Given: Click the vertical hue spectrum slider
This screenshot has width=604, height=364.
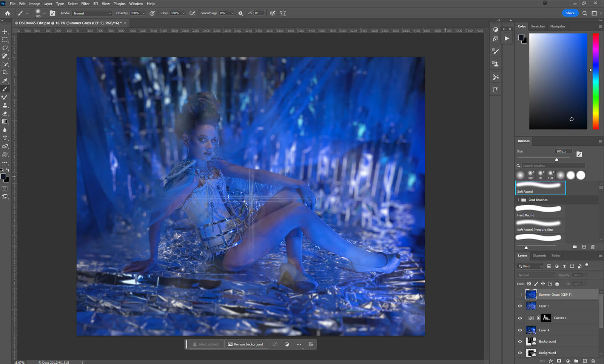Looking at the screenshot, I should (x=595, y=81).
